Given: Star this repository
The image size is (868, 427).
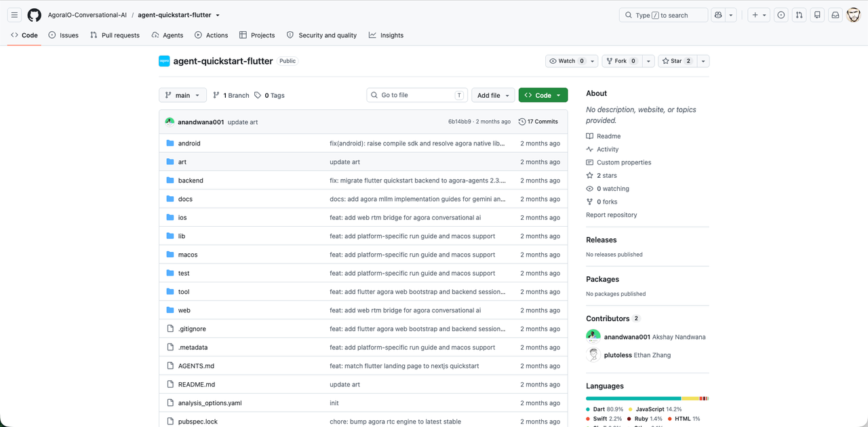Looking at the screenshot, I should (677, 61).
